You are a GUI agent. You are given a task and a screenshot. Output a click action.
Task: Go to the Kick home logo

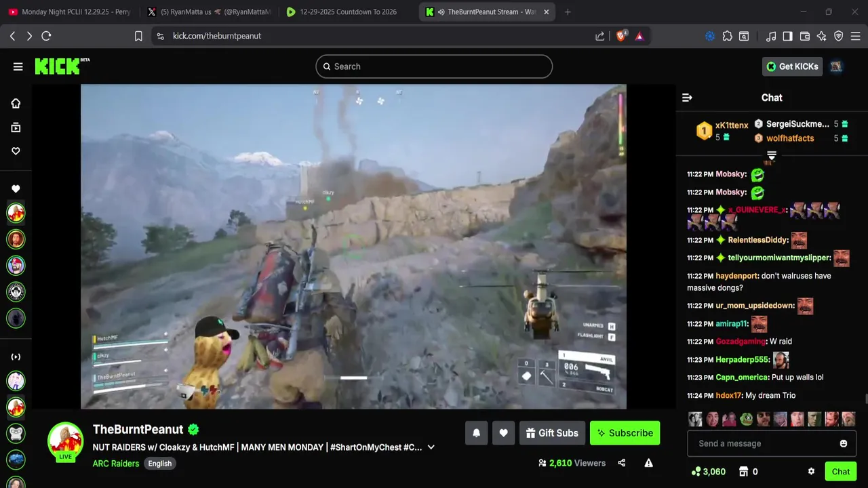point(62,66)
